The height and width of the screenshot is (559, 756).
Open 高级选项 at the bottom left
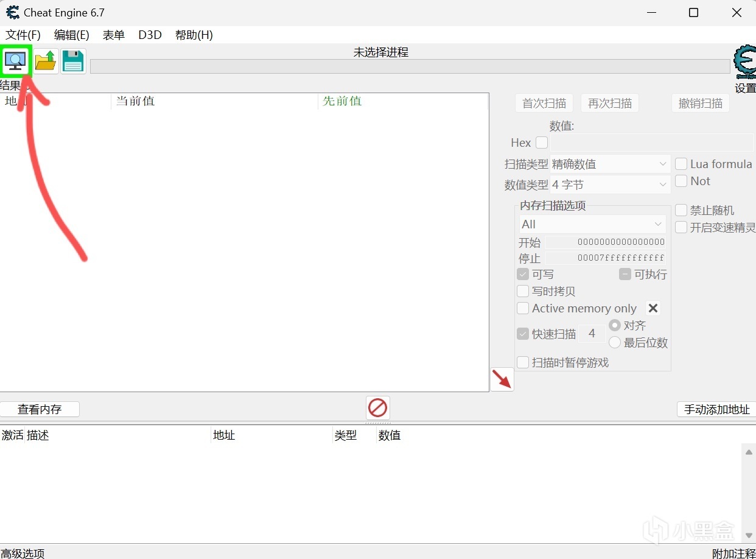23,553
